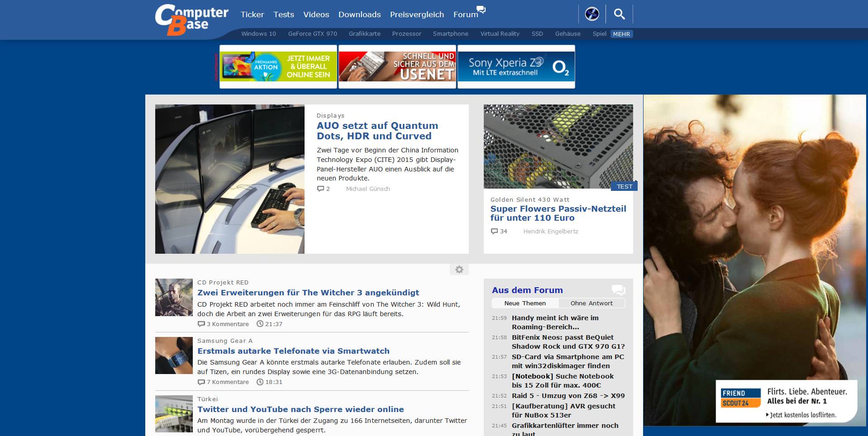Image resolution: width=868 pixels, height=436 pixels.
Task: Click the CD Projekt RED category label
Action: coord(223,283)
